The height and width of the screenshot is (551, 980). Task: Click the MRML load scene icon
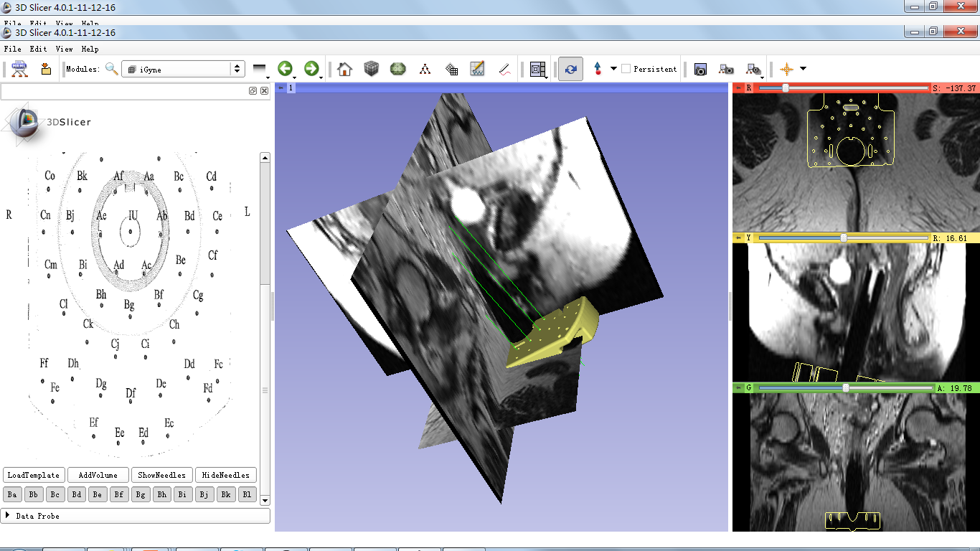(x=19, y=69)
